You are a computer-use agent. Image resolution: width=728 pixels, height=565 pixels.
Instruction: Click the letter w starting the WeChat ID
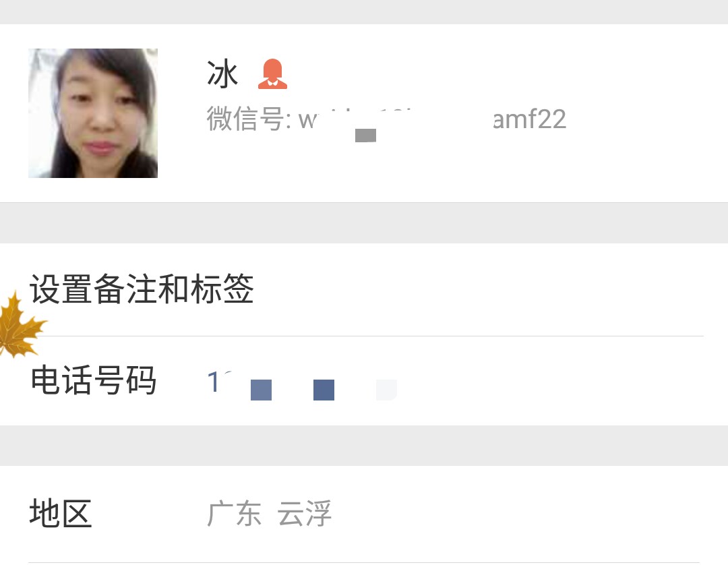click(308, 121)
